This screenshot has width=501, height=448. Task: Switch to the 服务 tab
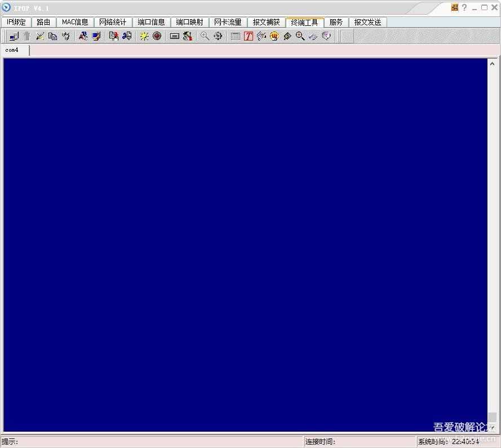click(x=336, y=23)
